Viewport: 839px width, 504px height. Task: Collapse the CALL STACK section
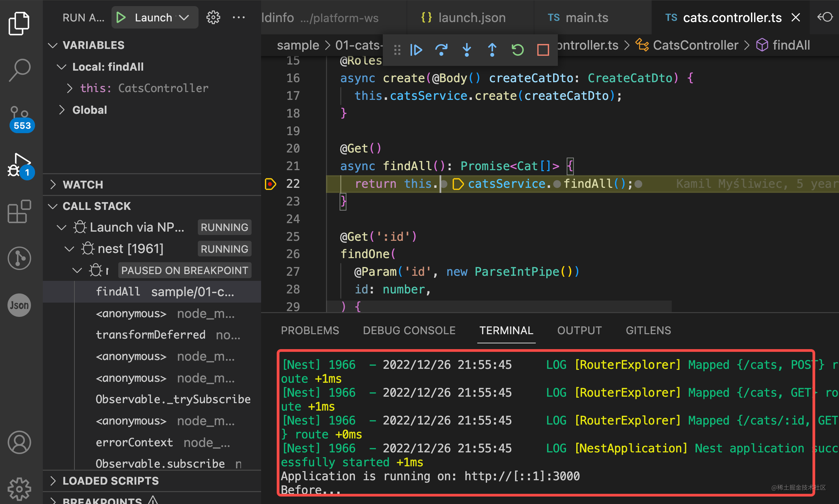(x=53, y=206)
